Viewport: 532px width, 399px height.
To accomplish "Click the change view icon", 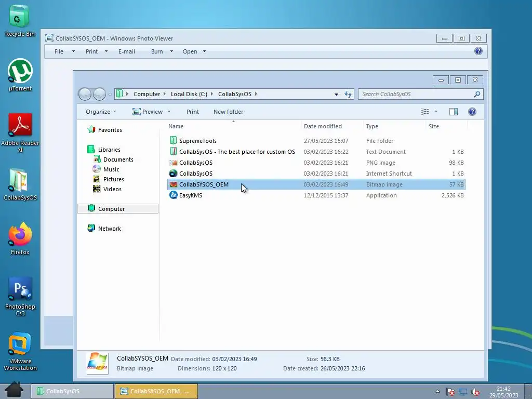I will coord(425,112).
